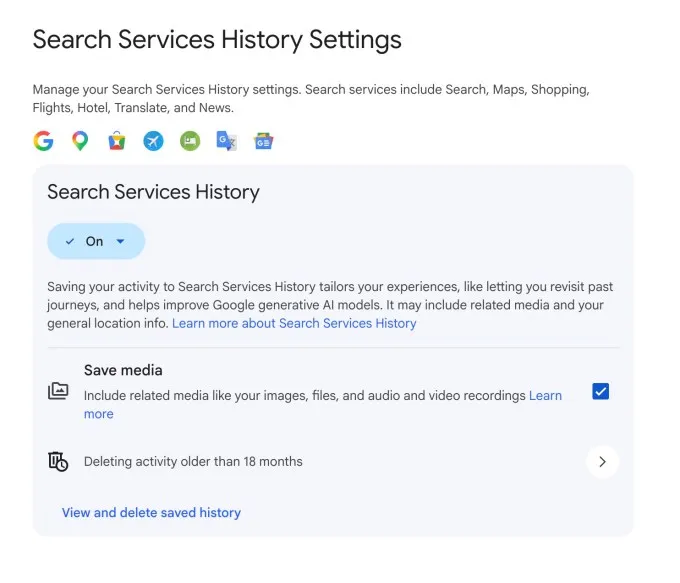Click the Search Services History card heading
Screen dimensions: 680x583
tap(154, 192)
